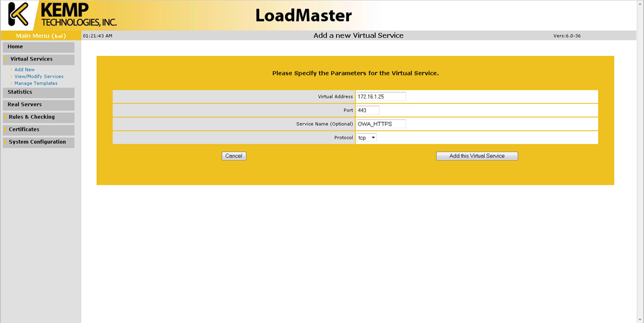This screenshot has height=323, width=644.
Task: Click the Service Name input field
Action: pos(380,124)
